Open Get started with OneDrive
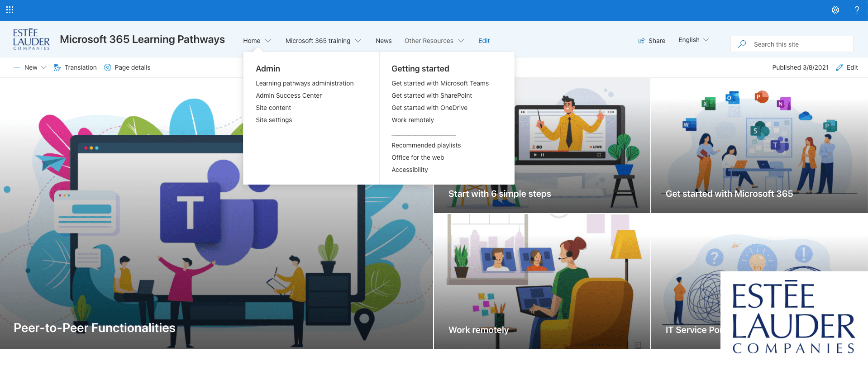This screenshot has height=366, width=868. [x=429, y=108]
